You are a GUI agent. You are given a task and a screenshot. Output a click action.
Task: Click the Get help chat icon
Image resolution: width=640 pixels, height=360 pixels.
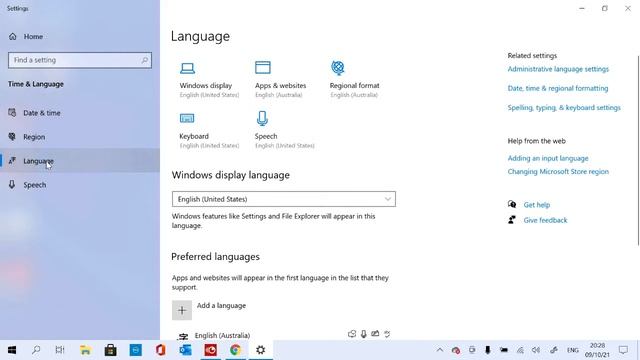tap(512, 204)
